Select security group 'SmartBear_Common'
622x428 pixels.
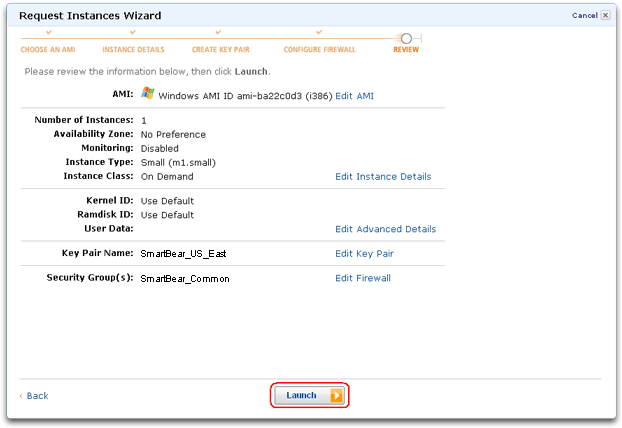pyautogui.click(x=185, y=279)
